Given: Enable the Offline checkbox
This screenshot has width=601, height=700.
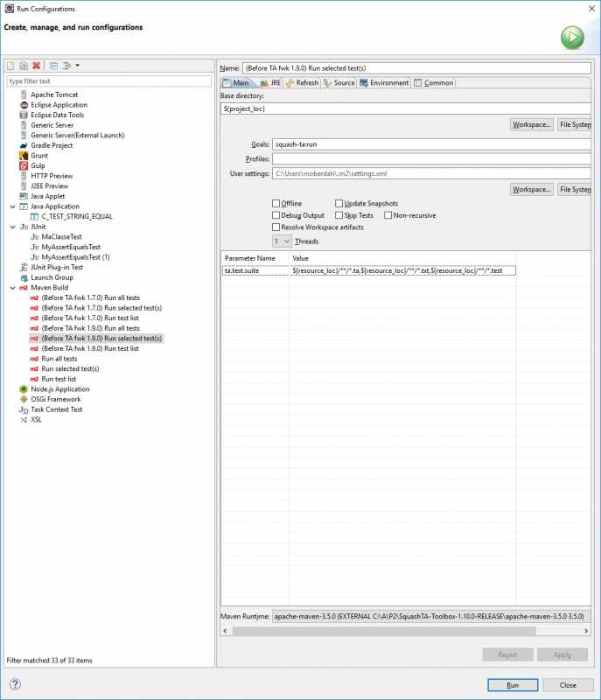Looking at the screenshot, I should tap(276, 204).
